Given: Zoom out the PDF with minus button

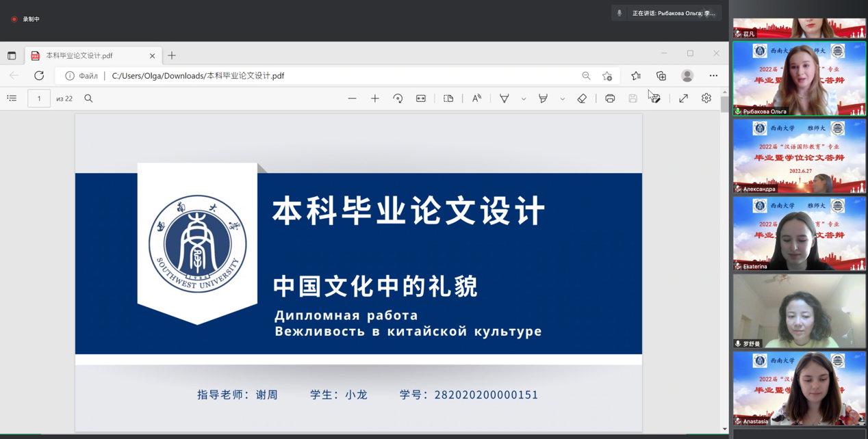Looking at the screenshot, I should click(x=352, y=98).
